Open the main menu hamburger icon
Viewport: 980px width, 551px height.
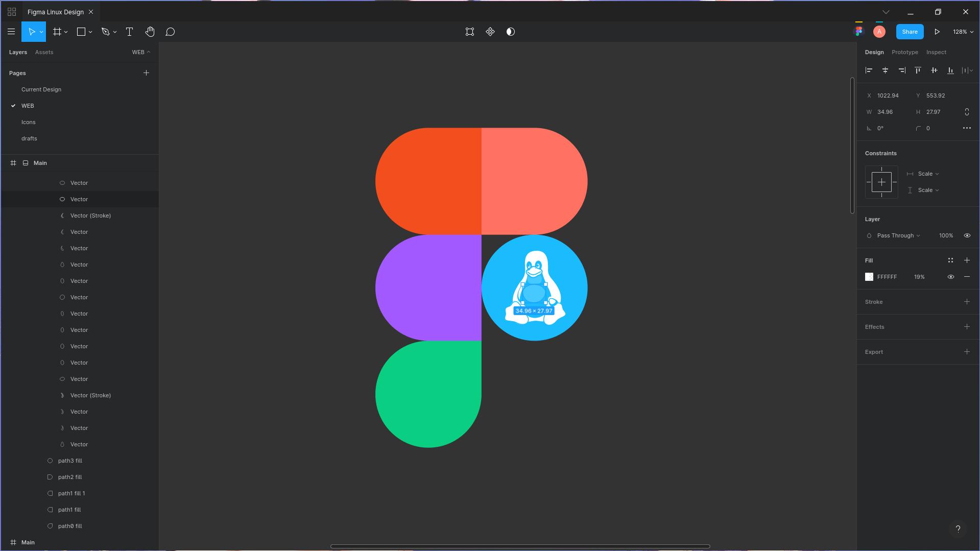[11, 32]
